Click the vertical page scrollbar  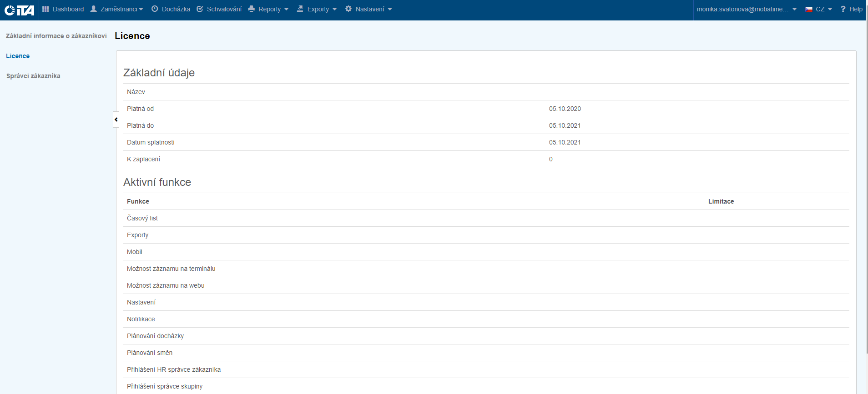click(866, 182)
